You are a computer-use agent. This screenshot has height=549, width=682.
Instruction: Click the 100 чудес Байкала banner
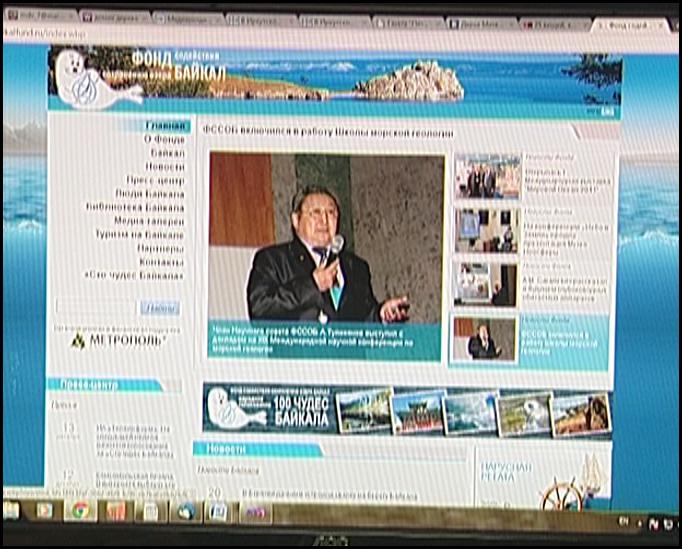pos(408,411)
